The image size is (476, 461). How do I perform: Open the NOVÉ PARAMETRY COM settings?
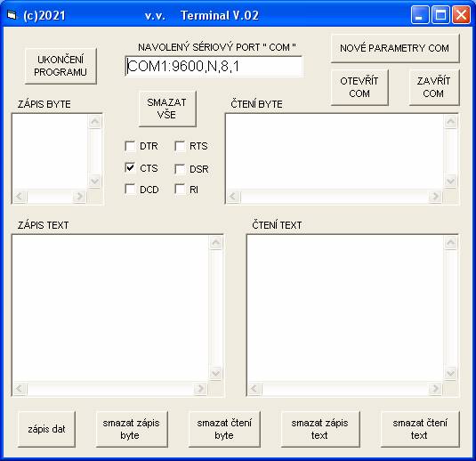(395, 48)
